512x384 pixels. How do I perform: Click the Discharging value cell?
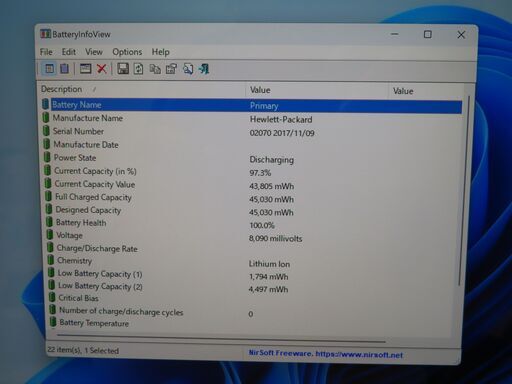pyautogui.click(x=272, y=160)
